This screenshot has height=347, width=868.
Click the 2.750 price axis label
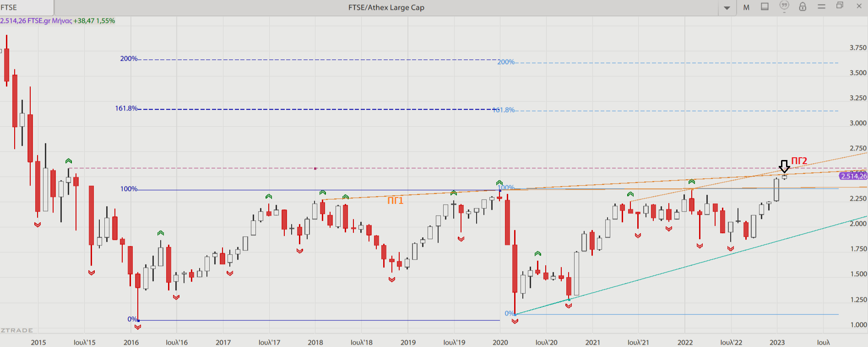(858, 148)
